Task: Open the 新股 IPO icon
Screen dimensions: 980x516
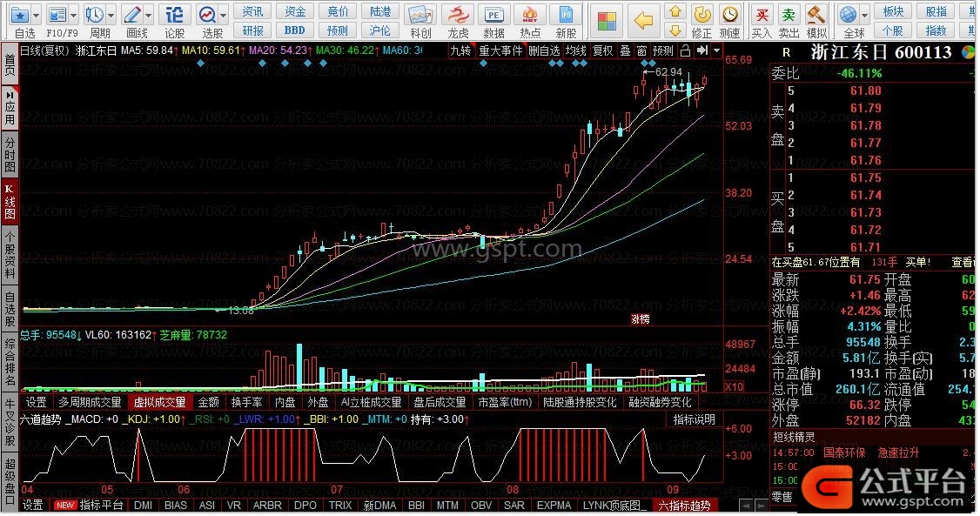Action: tap(566, 15)
